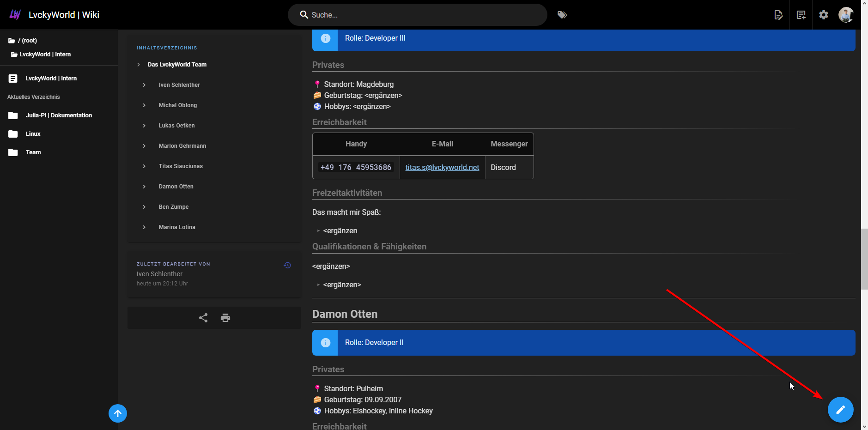
Task: Open Julia-PI | Dokumentation folder
Action: pyautogui.click(x=59, y=115)
